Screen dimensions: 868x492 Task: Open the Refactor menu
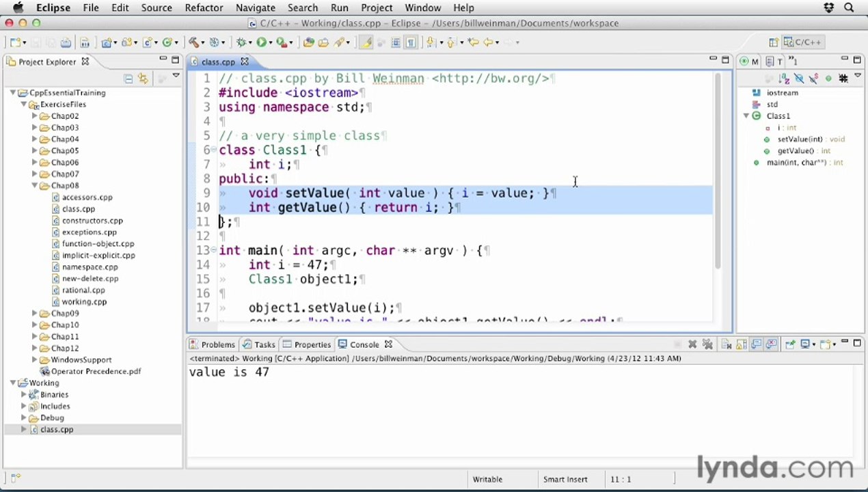point(204,8)
